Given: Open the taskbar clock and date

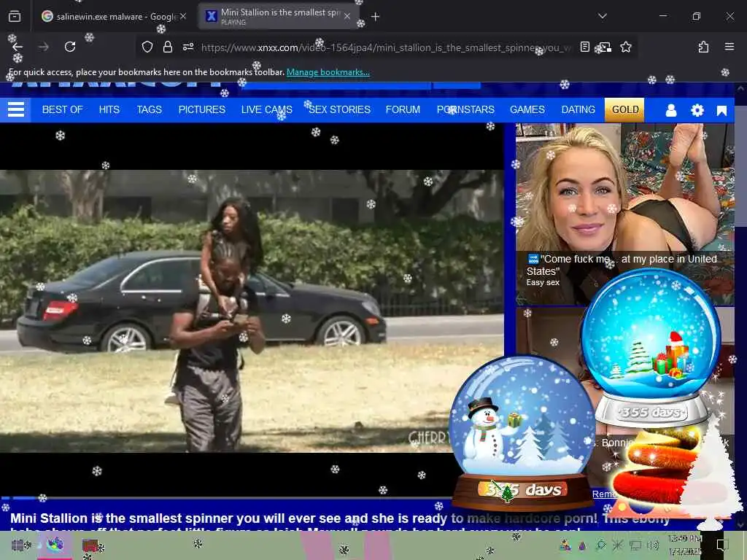Looking at the screenshot, I should tap(684, 545).
